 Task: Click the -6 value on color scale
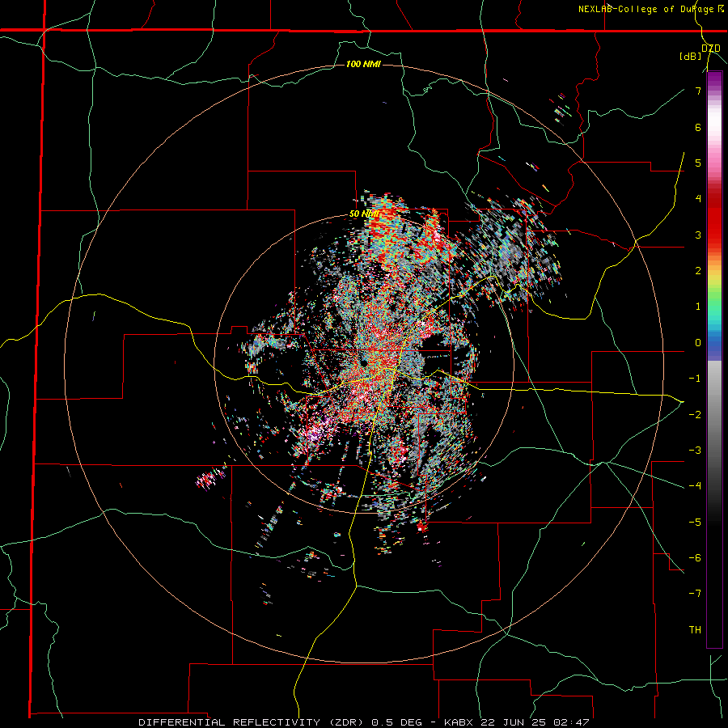(695, 558)
